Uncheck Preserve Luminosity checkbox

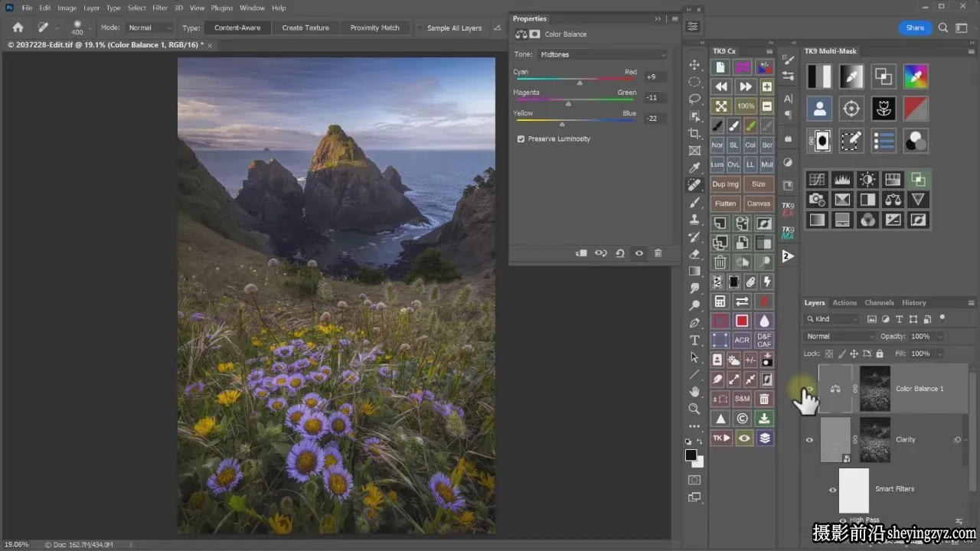click(521, 139)
